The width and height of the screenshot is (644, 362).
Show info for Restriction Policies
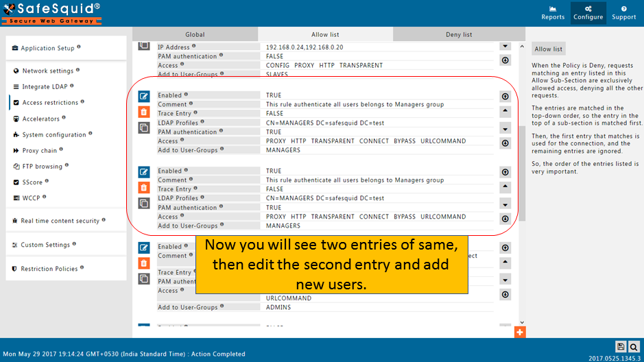(x=82, y=267)
